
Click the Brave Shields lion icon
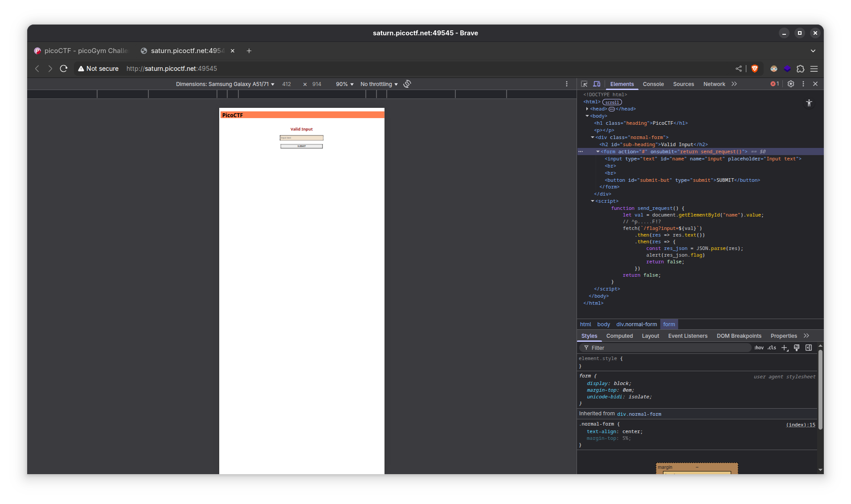click(755, 69)
